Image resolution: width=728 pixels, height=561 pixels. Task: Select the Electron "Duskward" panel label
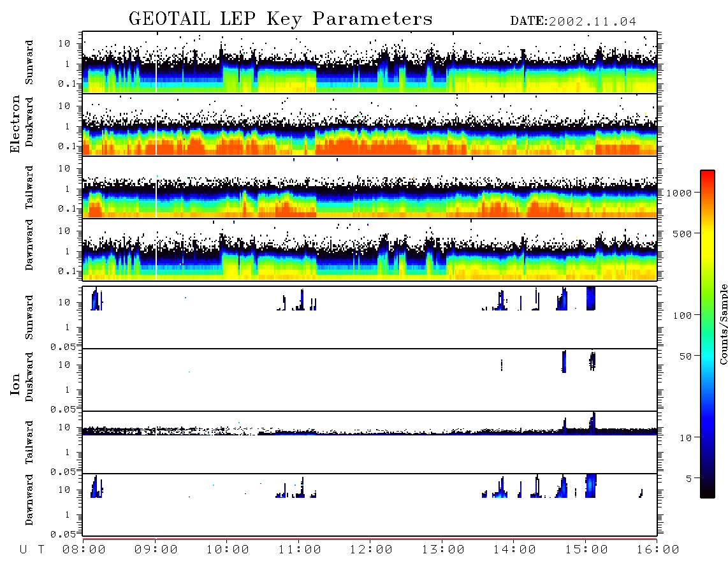(29, 122)
